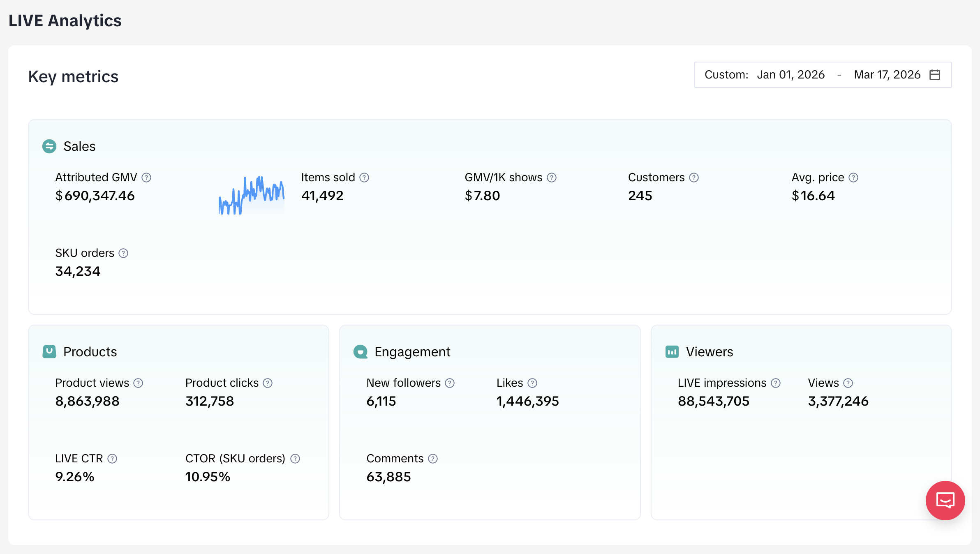Click the help icon beside Product clicks
This screenshot has width=980, height=554.
268,383
